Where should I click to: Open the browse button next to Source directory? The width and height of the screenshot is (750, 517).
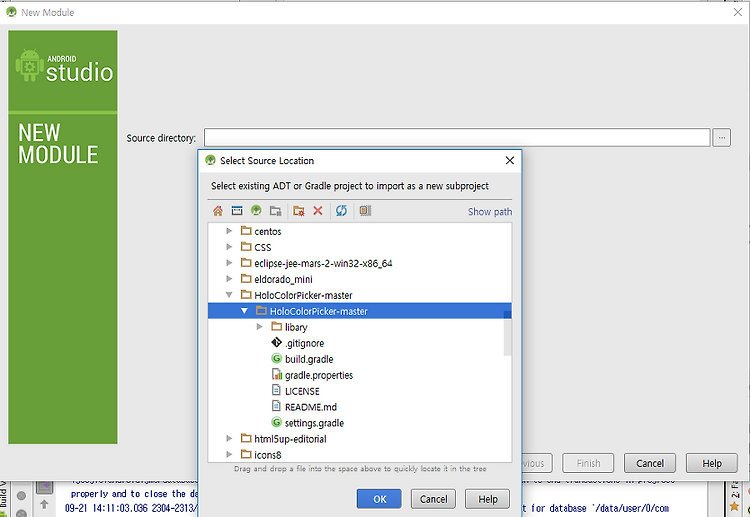[x=721, y=138]
